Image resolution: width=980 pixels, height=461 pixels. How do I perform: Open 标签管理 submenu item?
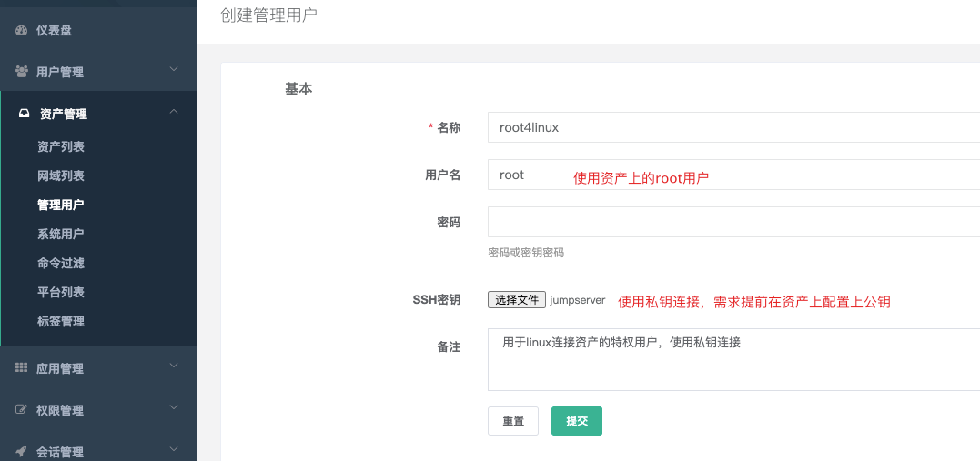(x=61, y=321)
